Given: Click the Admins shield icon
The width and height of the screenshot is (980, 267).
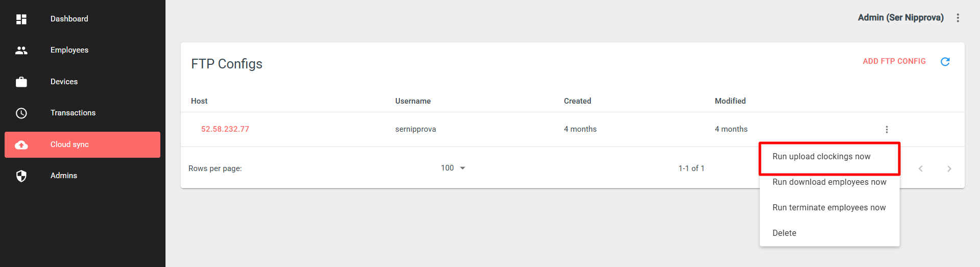Looking at the screenshot, I should [21, 176].
